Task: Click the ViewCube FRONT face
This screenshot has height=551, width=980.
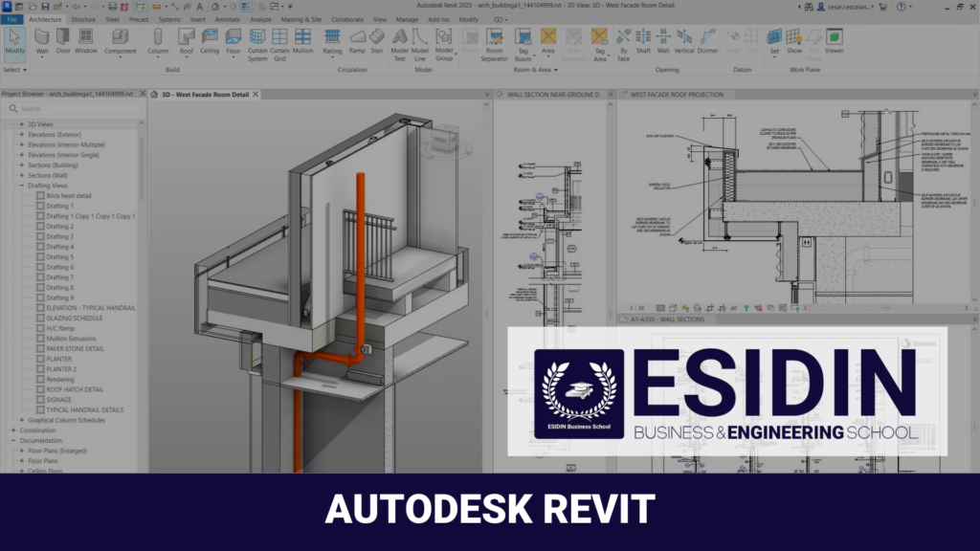Action: point(441,140)
